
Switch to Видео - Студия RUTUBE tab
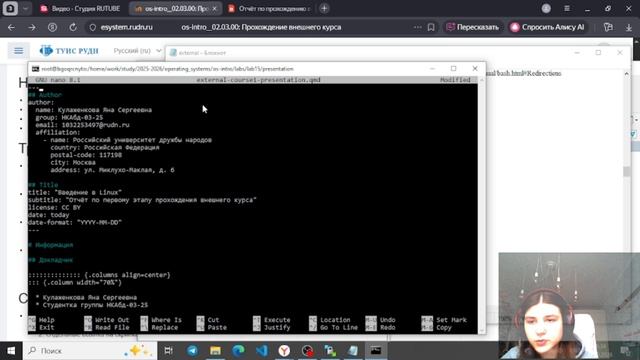coord(80,9)
